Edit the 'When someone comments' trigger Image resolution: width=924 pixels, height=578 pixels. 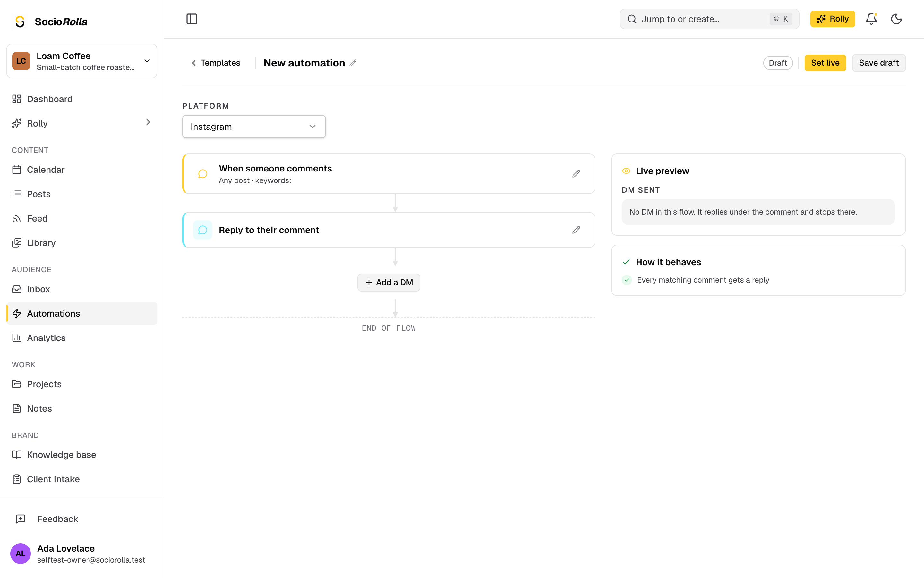click(576, 174)
